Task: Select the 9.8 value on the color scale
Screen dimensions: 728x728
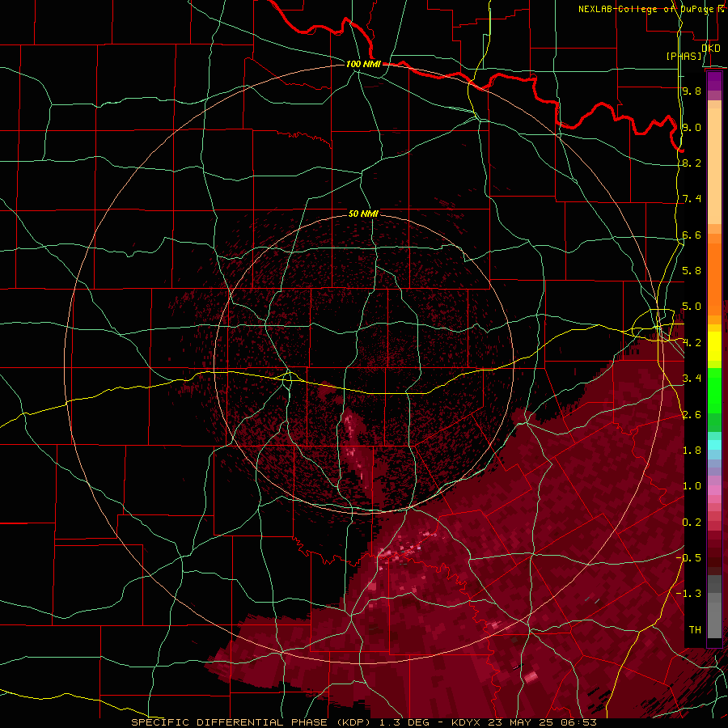Action: coord(692,91)
